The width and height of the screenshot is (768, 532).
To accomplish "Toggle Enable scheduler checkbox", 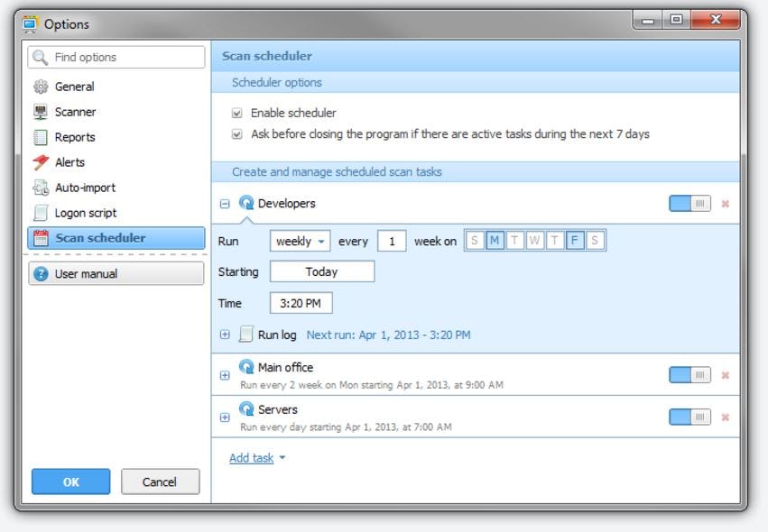I will point(237,113).
